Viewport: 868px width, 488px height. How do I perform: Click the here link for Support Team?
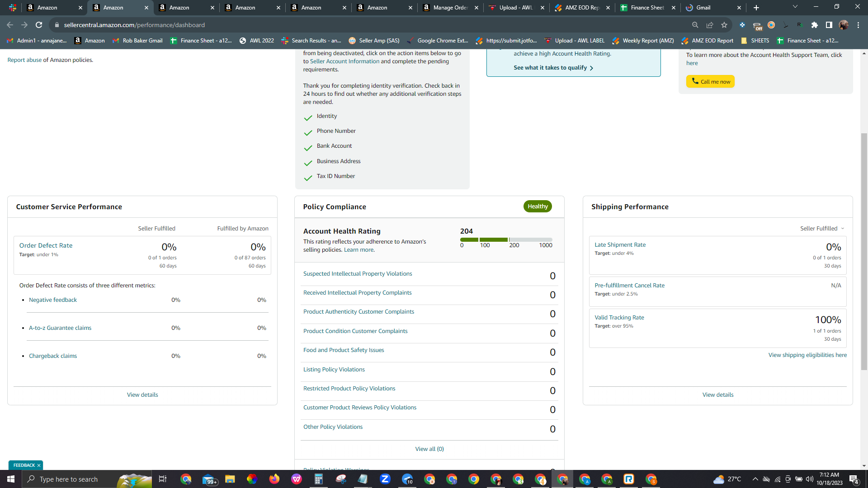(692, 63)
